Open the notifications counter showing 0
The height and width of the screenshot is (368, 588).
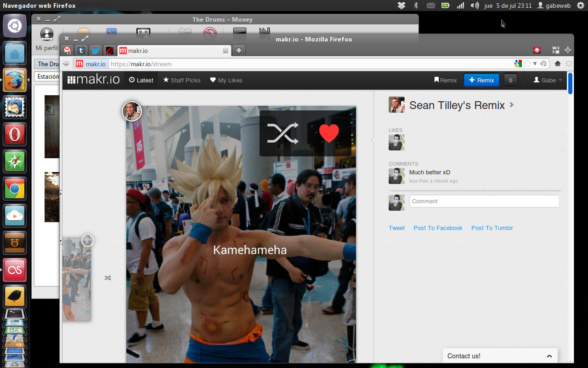[510, 80]
